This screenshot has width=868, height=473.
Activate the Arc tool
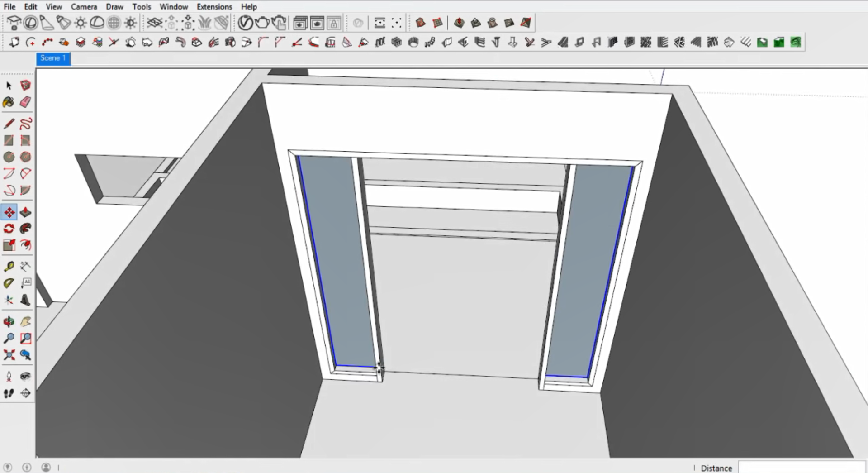[9, 173]
